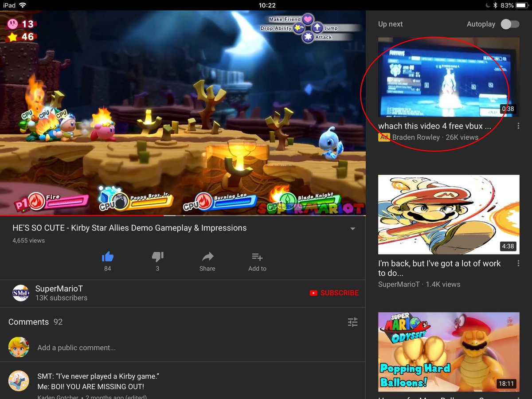Viewport: 532px width, 399px height.
Task: Tap the Kirby gameplay video player
Action: point(183,113)
